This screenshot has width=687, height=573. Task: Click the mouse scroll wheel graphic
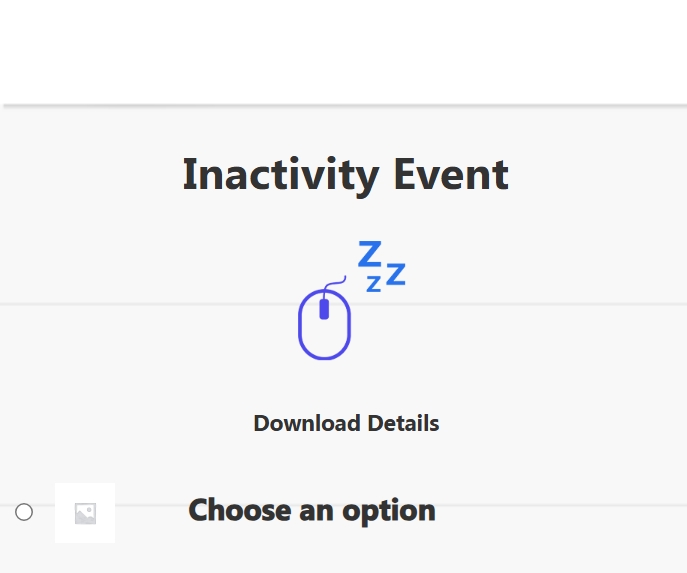click(324, 309)
